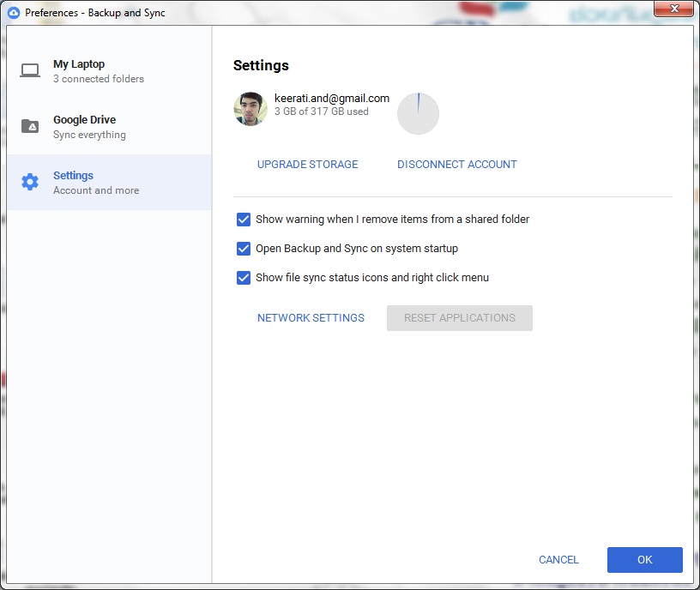The height and width of the screenshot is (590, 700).
Task: Click the Settings gear icon
Action: click(x=30, y=182)
